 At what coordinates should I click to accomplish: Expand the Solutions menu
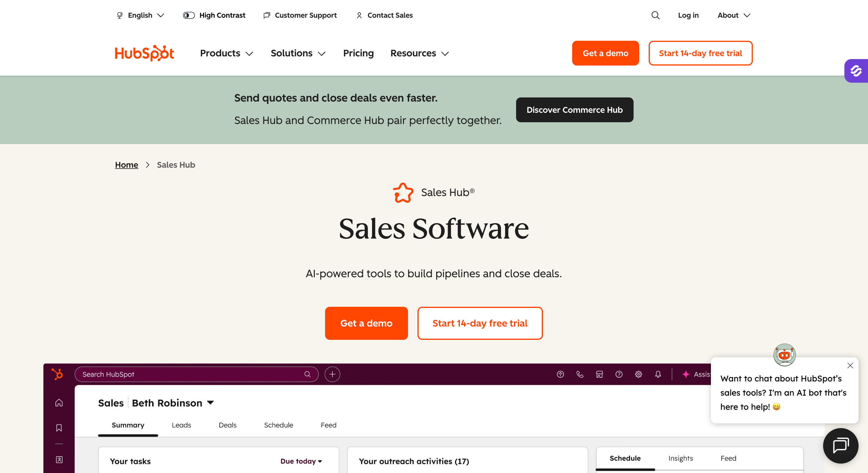point(298,53)
